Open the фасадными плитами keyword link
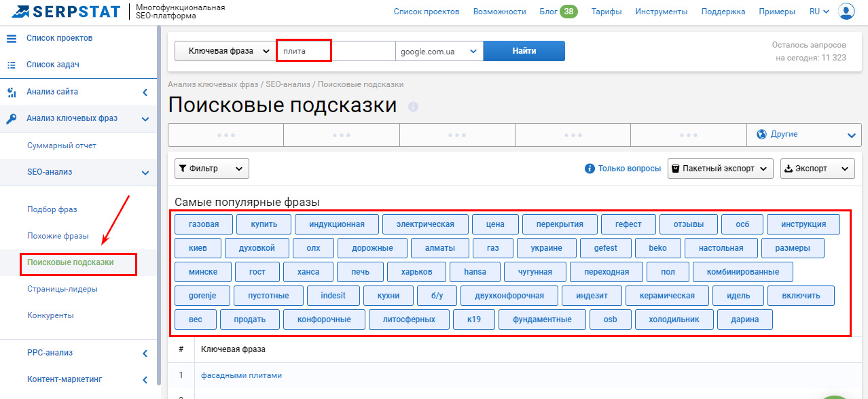Screen dimensions: 868x399 [241, 375]
